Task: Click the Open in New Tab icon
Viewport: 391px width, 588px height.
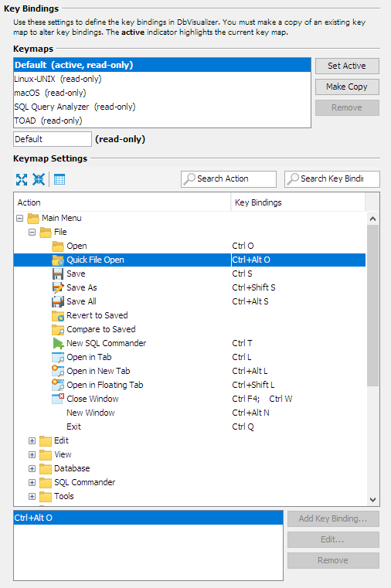Action: pos(58,371)
